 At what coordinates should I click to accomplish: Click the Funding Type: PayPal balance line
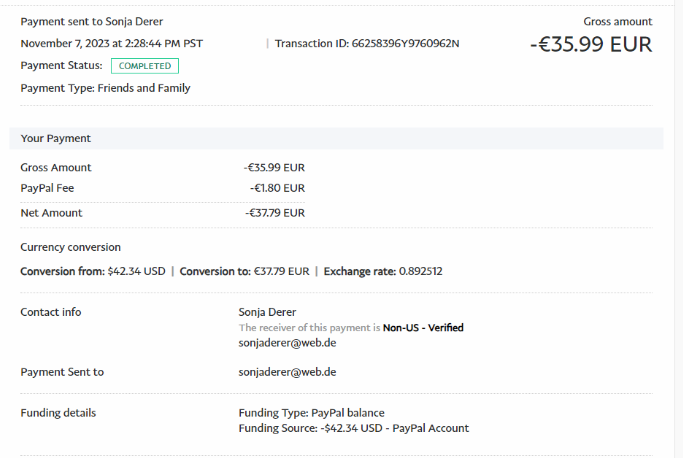point(311,413)
